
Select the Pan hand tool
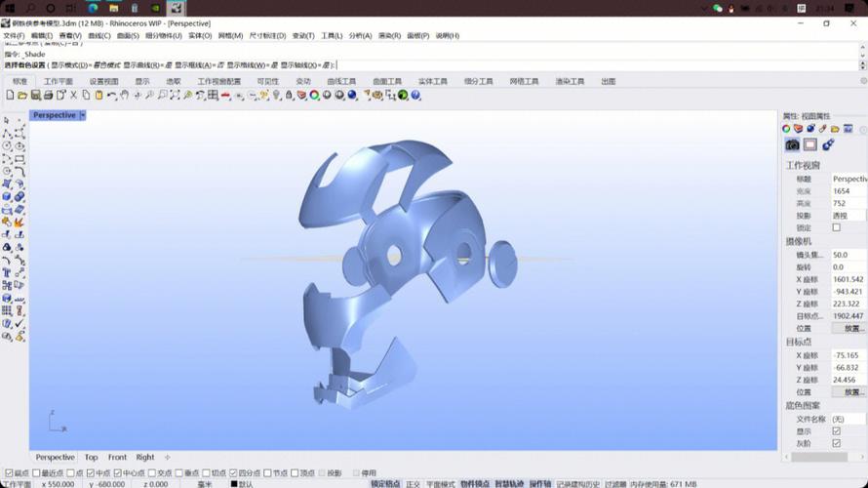[125, 96]
